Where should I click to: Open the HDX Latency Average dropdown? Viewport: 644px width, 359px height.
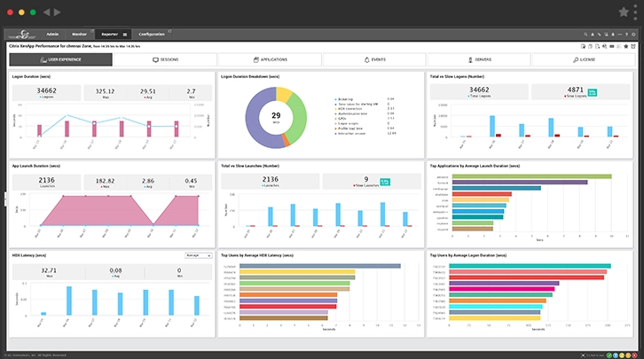point(199,255)
